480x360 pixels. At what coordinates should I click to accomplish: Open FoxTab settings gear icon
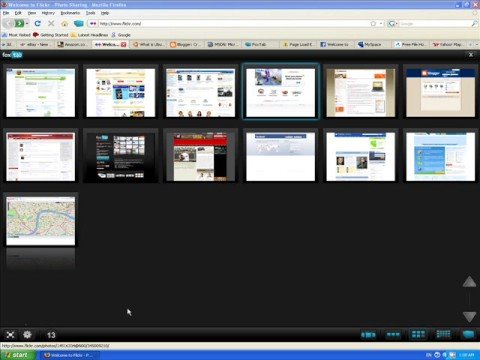tap(27, 334)
